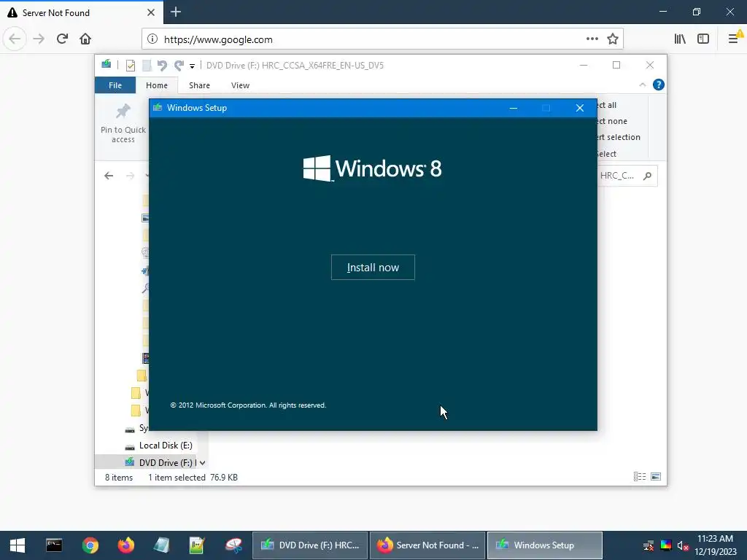The image size is (747, 560).
Task: Open Firefox Library icon
Action: (x=680, y=39)
